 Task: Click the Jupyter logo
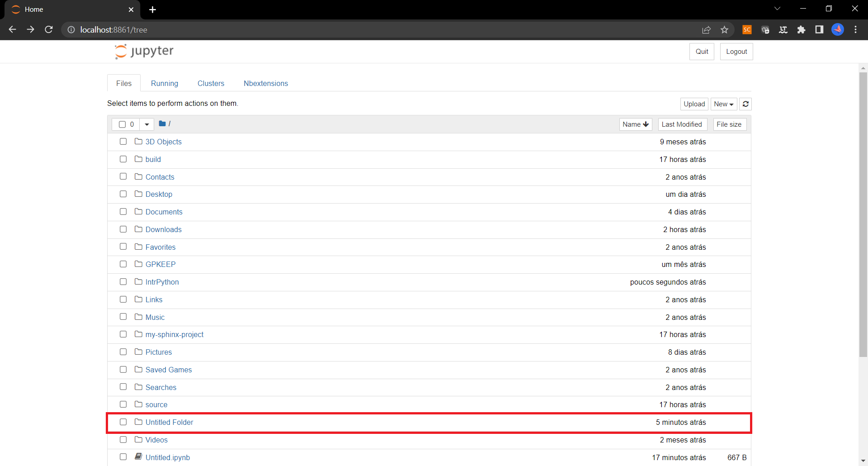tap(144, 51)
